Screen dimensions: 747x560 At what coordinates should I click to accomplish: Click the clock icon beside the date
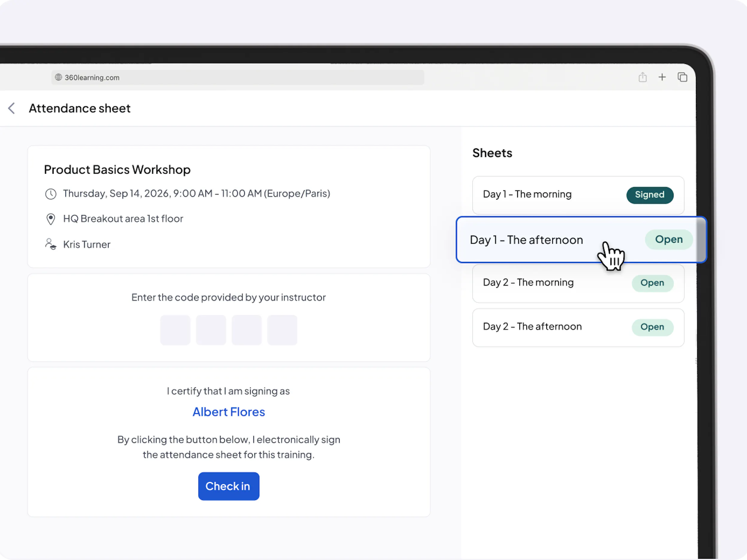pyautogui.click(x=51, y=194)
